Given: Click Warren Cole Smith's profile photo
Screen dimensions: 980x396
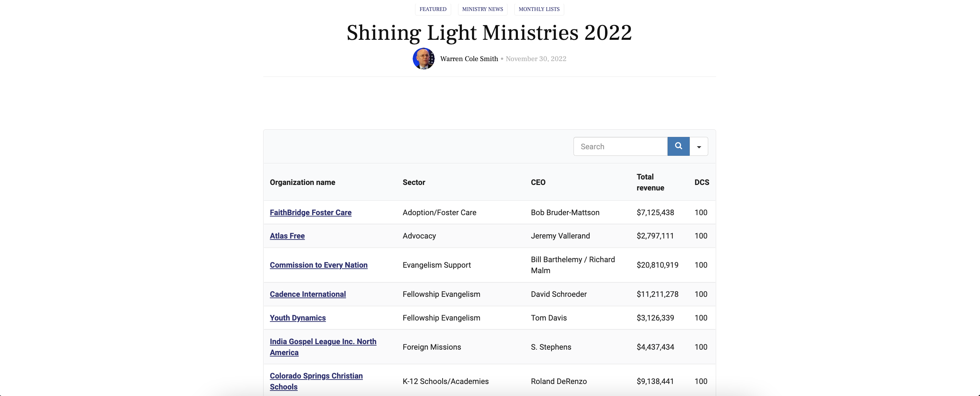Looking at the screenshot, I should coord(423,59).
